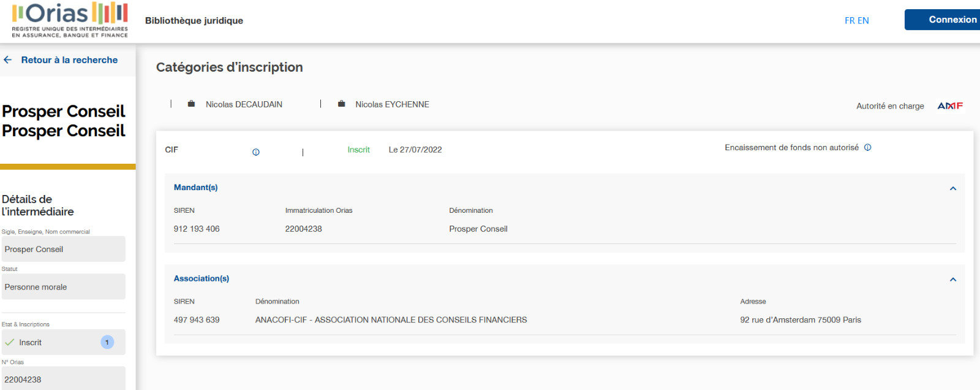Click the green Inscrit checkmark icon
This screenshot has height=390, width=980.
pos(10,342)
